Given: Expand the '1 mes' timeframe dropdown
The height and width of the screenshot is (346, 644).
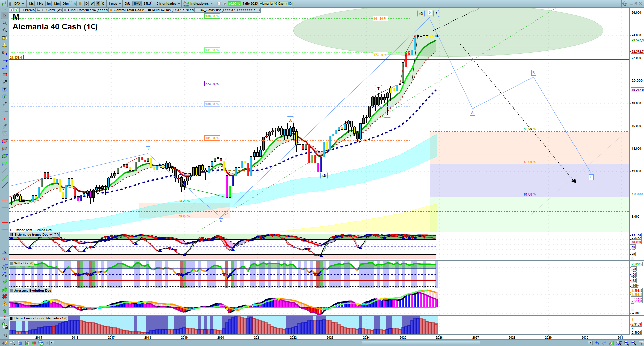Looking at the screenshot, I should [x=114, y=4].
